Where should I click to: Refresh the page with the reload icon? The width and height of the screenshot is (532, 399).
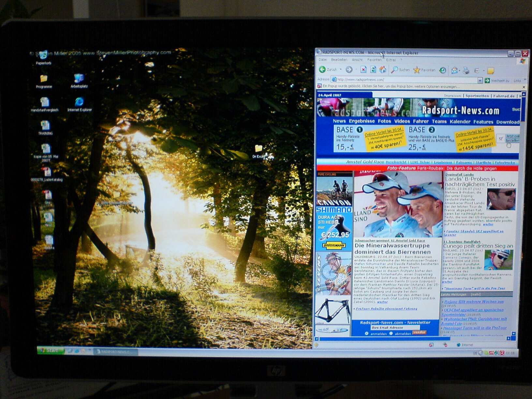point(373,69)
